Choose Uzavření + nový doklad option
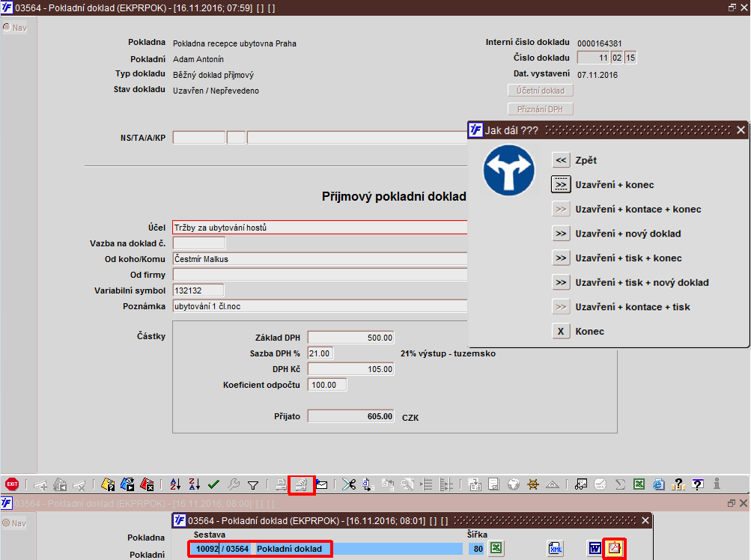This screenshot has width=751, height=560. point(561,234)
